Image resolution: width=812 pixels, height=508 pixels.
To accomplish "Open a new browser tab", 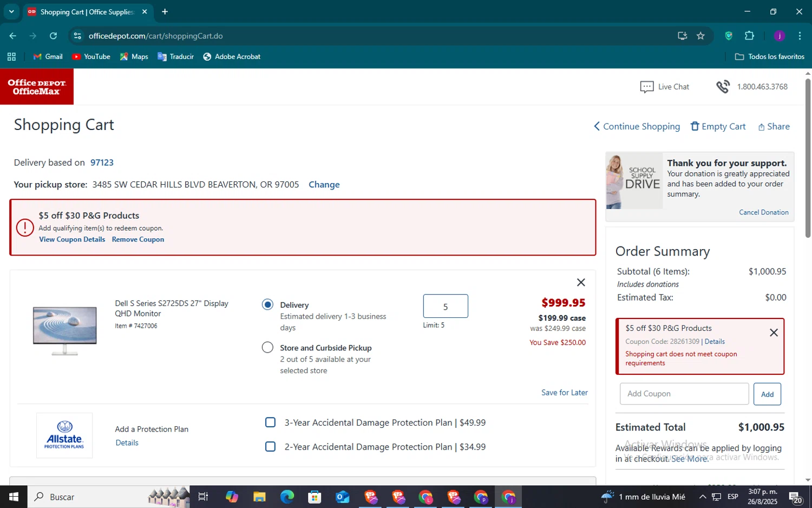I will 165,11.
